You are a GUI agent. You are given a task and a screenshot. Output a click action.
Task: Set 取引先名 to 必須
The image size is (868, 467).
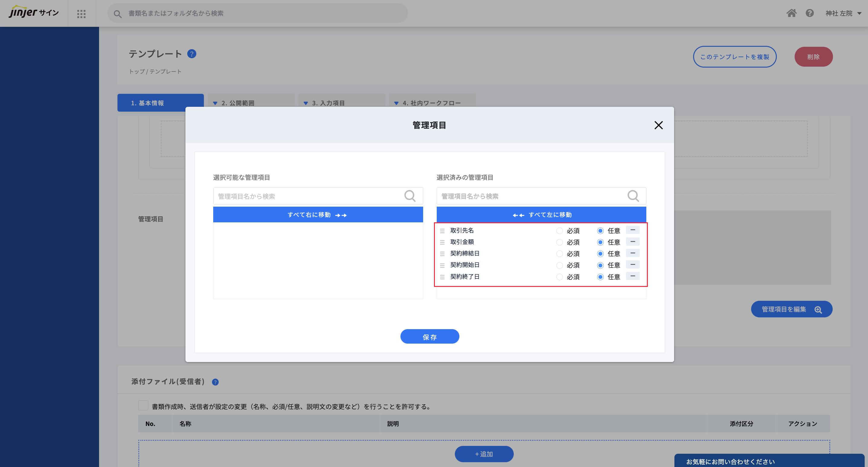coord(559,231)
